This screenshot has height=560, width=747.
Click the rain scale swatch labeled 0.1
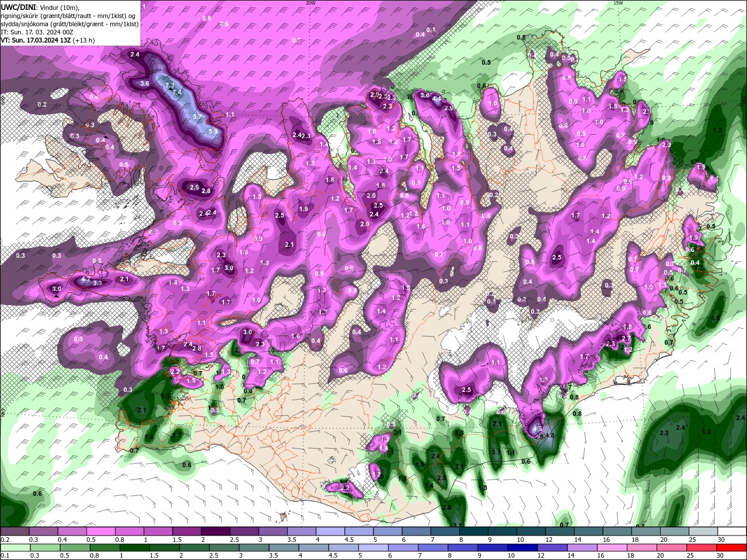(15, 548)
